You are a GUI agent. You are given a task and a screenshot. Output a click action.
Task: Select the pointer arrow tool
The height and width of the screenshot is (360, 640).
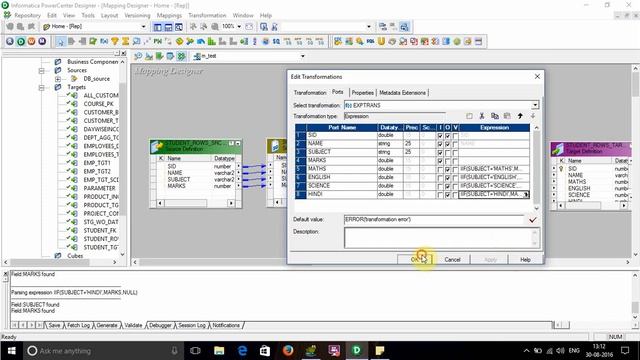(60, 41)
